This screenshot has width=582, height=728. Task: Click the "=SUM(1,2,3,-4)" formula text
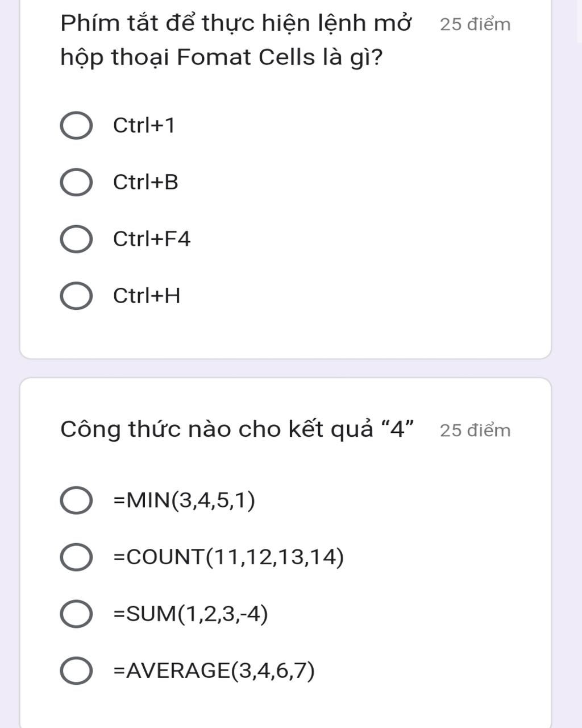point(190,614)
